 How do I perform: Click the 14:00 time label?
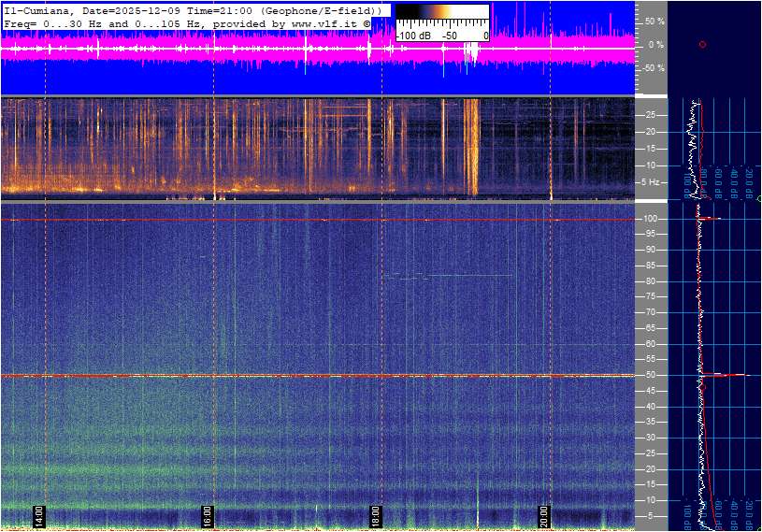click(39, 515)
